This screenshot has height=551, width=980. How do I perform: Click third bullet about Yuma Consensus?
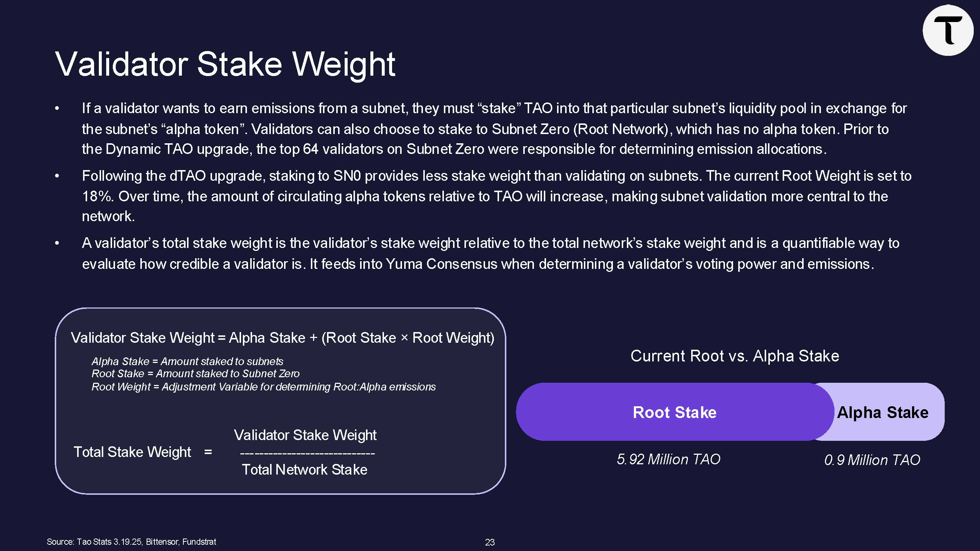point(491,253)
